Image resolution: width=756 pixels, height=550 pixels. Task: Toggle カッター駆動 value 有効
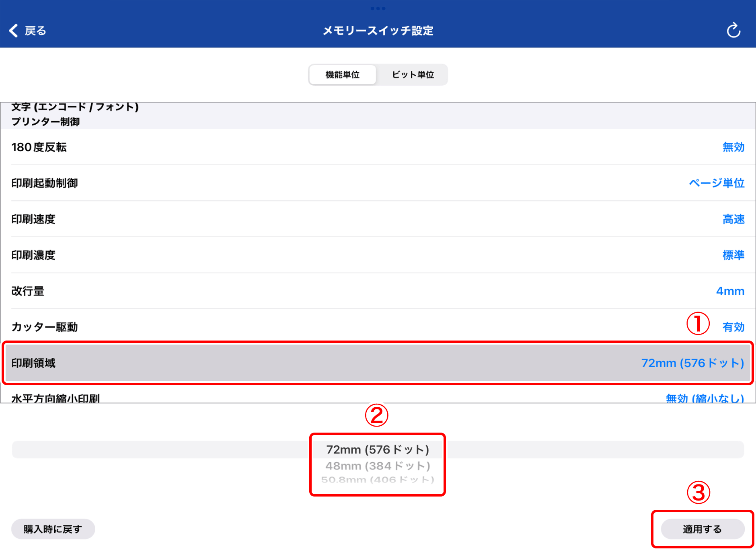coord(733,327)
